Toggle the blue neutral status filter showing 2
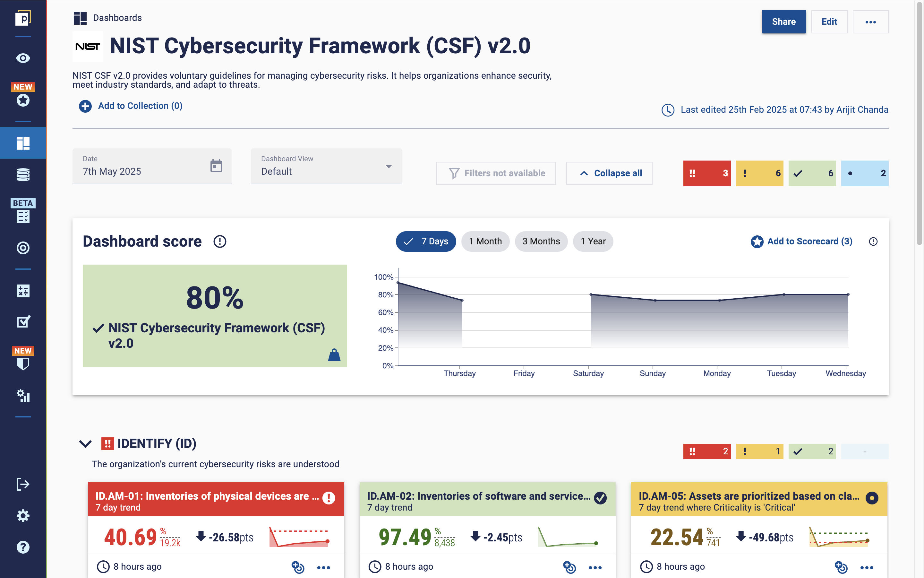Viewport: 924px width, 578px height. tap(865, 173)
